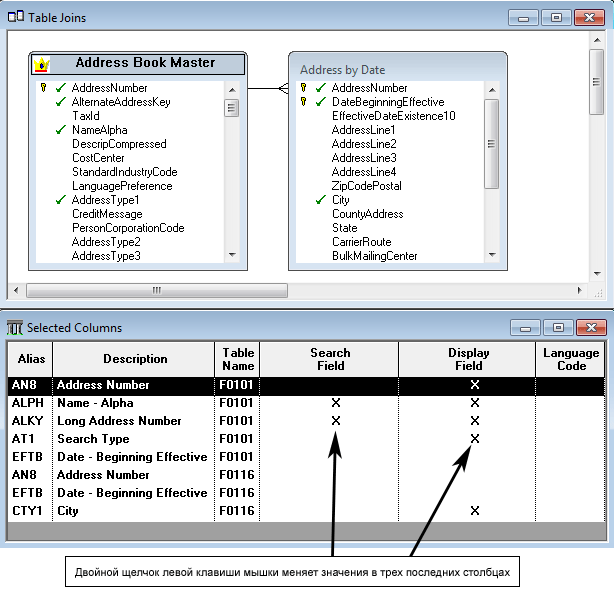Click key icon beside AddressNumber in Address by Date
This screenshot has width=614, height=600.
coord(303,88)
